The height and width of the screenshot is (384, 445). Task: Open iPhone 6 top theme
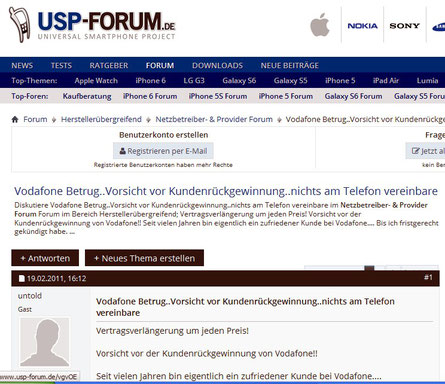[x=150, y=81]
